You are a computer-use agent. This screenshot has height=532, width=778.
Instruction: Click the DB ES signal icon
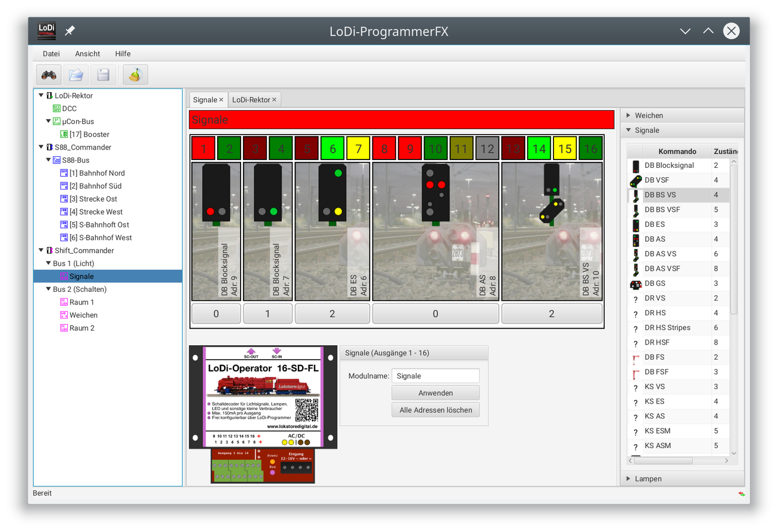point(636,225)
